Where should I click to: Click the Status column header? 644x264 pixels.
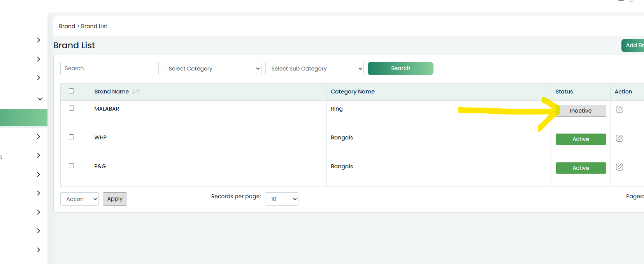point(564,92)
